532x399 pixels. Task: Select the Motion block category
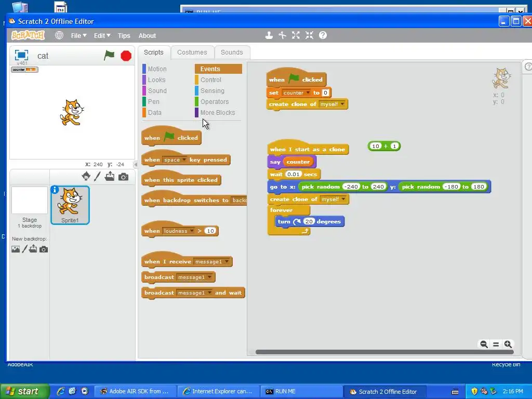(x=157, y=69)
